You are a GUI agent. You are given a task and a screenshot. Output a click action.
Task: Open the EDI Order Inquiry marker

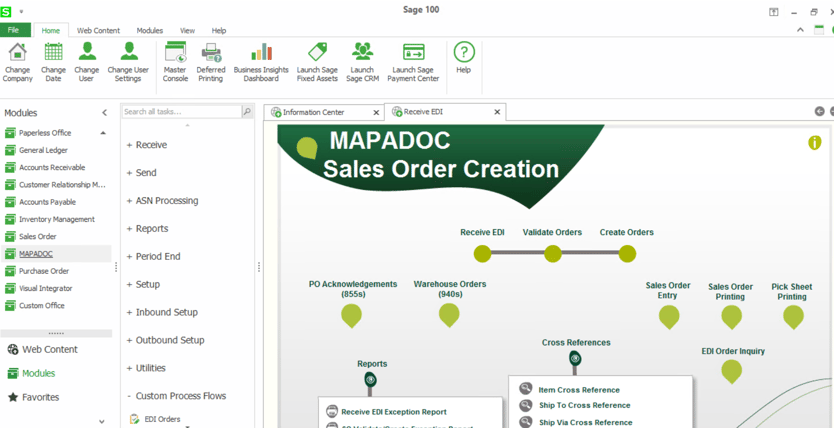732,371
